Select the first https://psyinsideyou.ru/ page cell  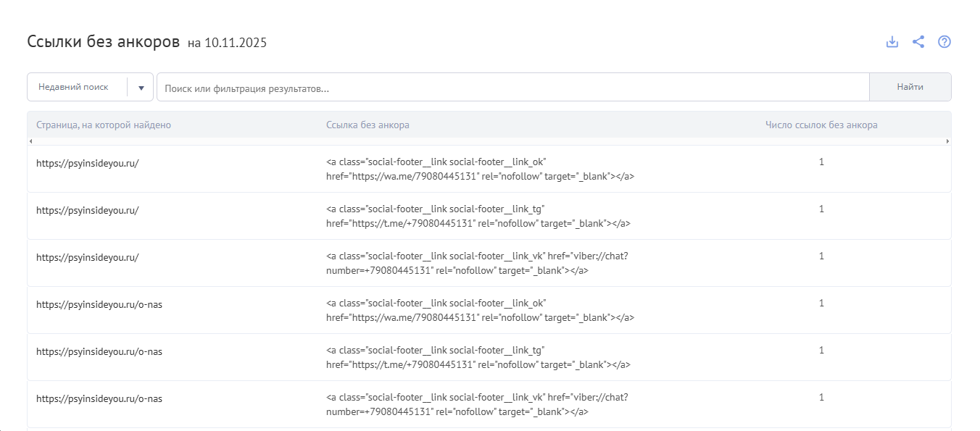coord(87,163)
